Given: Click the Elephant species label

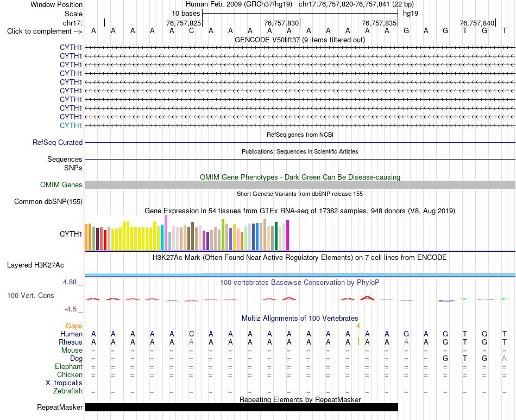Looking at the screenshot, I should (68, 366).
